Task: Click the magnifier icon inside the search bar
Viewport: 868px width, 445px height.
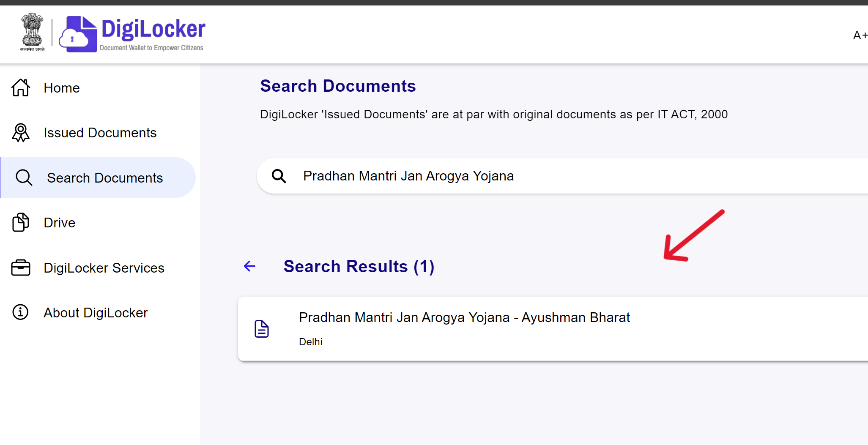Action: click(x=279, y=175)
